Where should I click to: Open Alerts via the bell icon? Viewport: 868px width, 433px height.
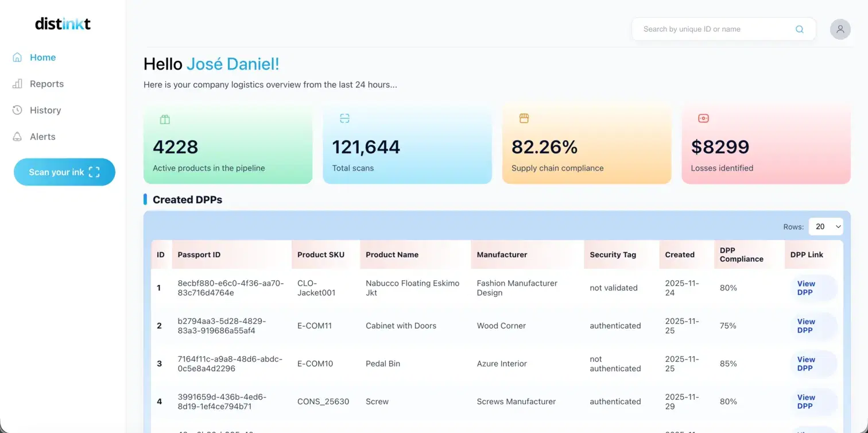[x=17, y=136]
